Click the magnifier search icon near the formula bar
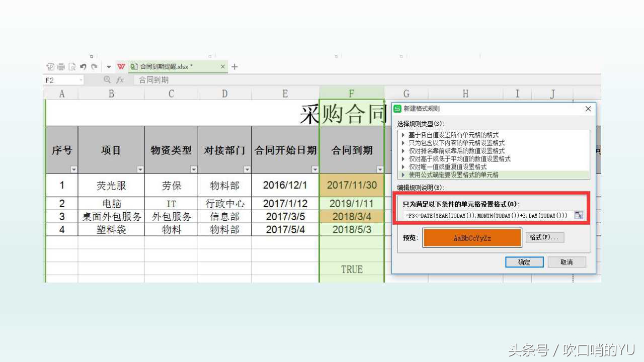The height and width of the screenshot is (362, 644). [107, 79]
